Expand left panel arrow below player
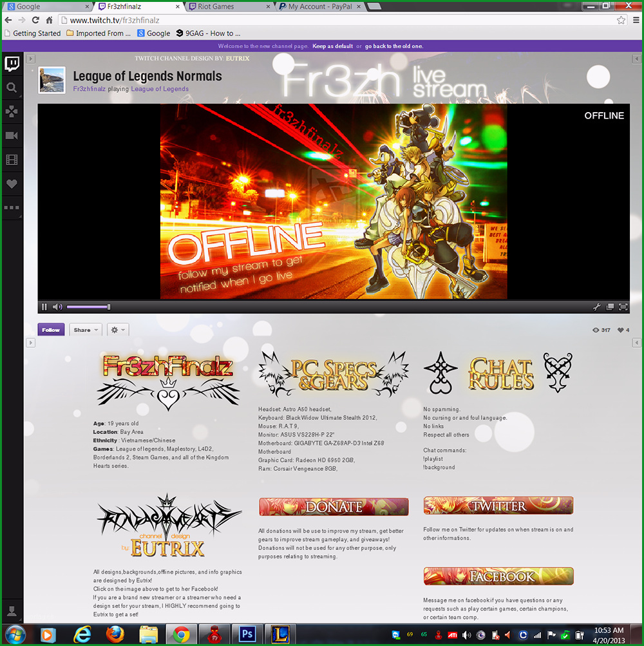The height and width of the screenshot is (646, 644). click(x=30, y=343)
